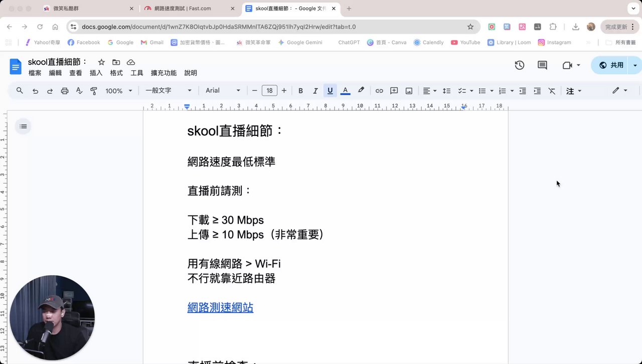Viewport: 642px width, 364px height.
Task: Toggle underline formatting off
Action: (x=330, y=91)
